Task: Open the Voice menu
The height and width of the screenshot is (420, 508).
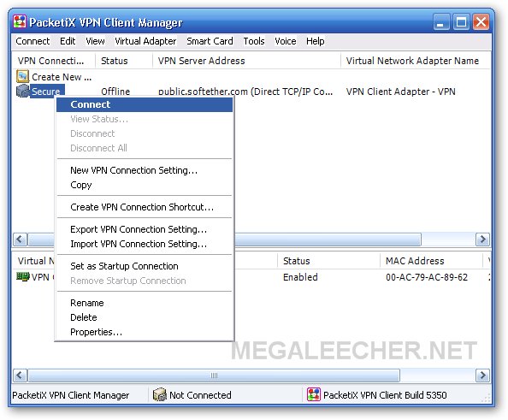Action: tap(286, 41)
